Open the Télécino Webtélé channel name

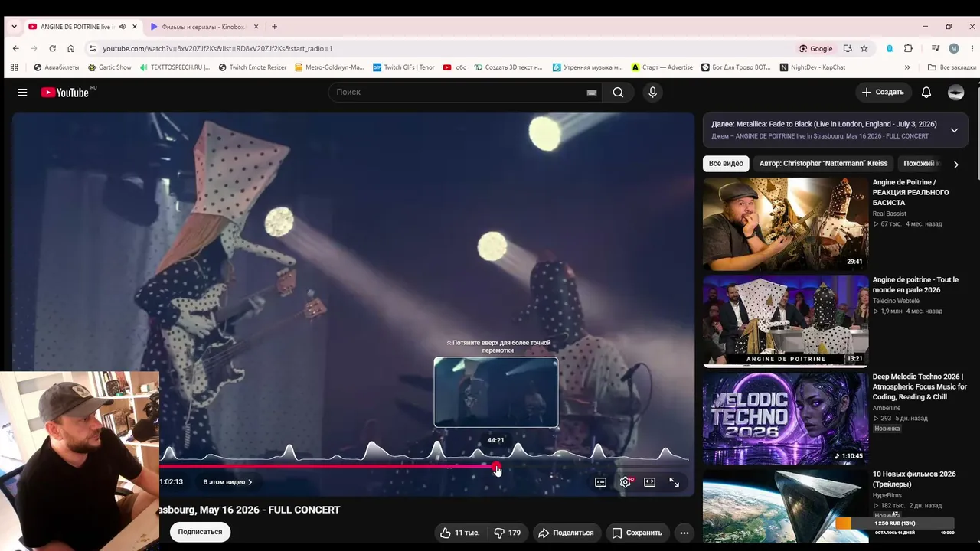point(897,301)
